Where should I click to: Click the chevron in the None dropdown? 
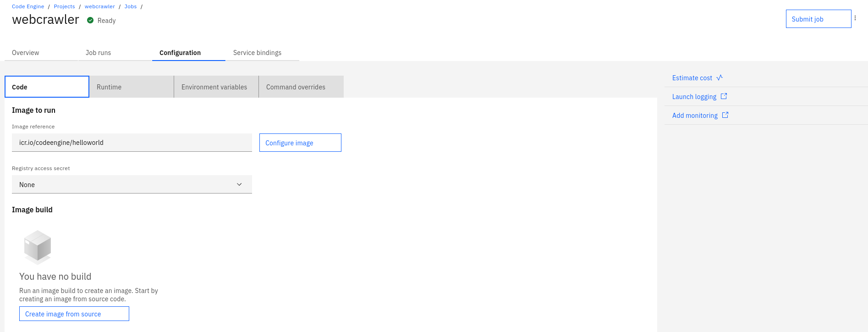coord(239,184)
